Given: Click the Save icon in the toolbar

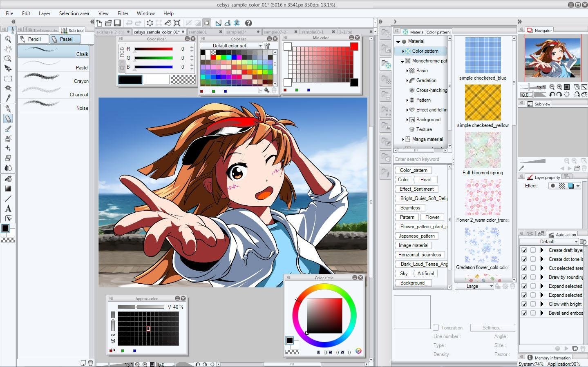Looking at the screenshot, I should pos(117,23).
